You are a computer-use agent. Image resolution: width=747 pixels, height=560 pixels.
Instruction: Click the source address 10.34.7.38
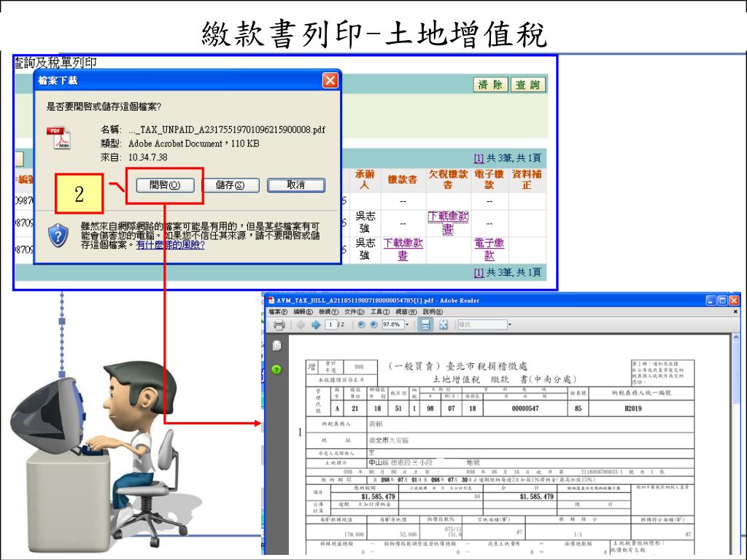point(147,157)
